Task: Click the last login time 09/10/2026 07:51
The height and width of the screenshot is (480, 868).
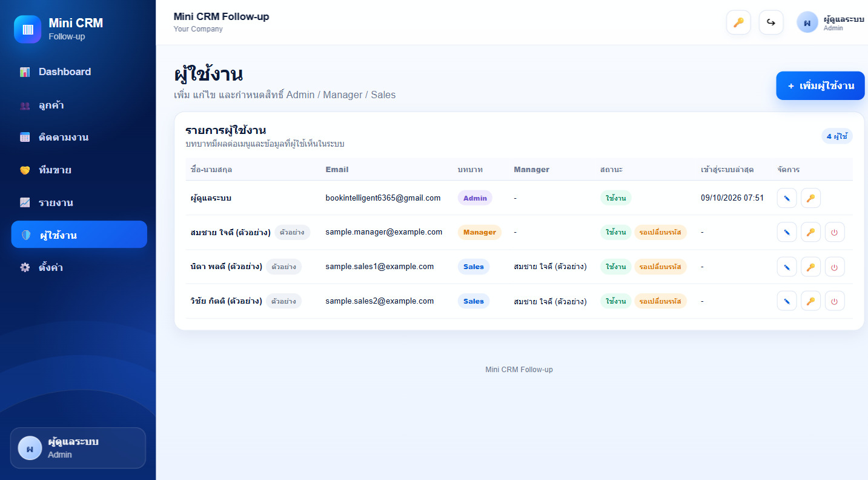Action: click(x=732, y=198)
